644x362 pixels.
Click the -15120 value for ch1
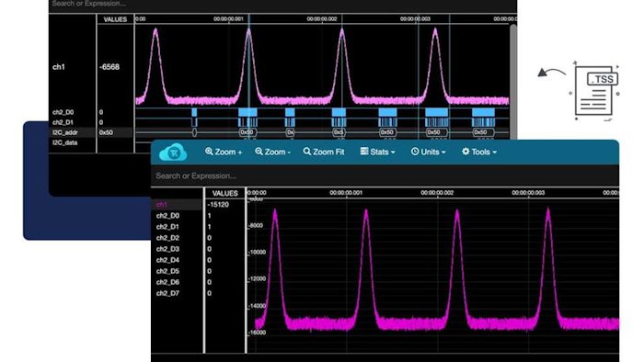coord(218,205)
